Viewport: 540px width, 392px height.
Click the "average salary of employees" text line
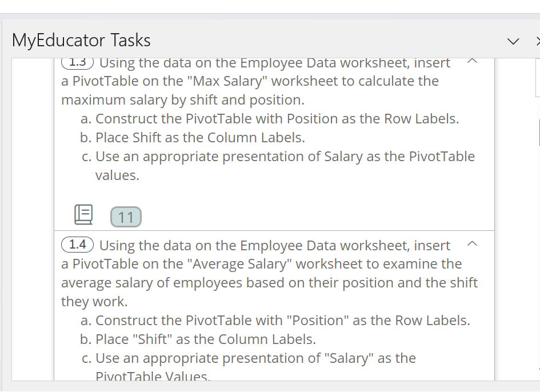[x=269, y=283]
